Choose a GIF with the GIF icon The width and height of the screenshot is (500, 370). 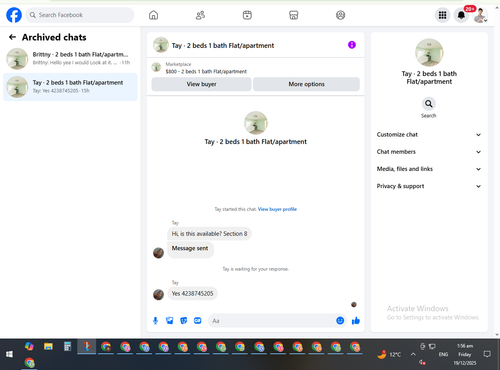point(198,321)
